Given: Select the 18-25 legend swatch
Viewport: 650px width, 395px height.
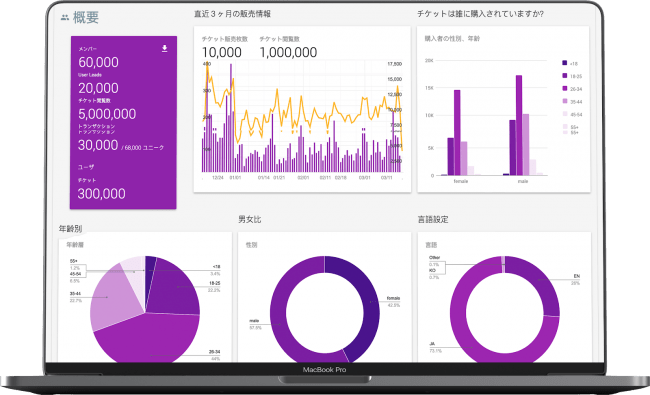Looking at the screenshot, I should pyautogui.click(x=564, y=76).
